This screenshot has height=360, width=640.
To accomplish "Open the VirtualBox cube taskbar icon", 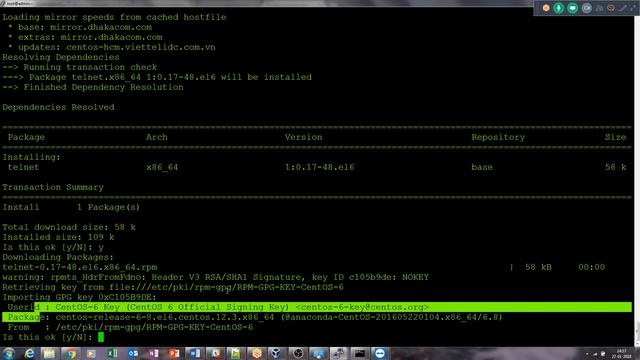I will click(x=276, y=353).
